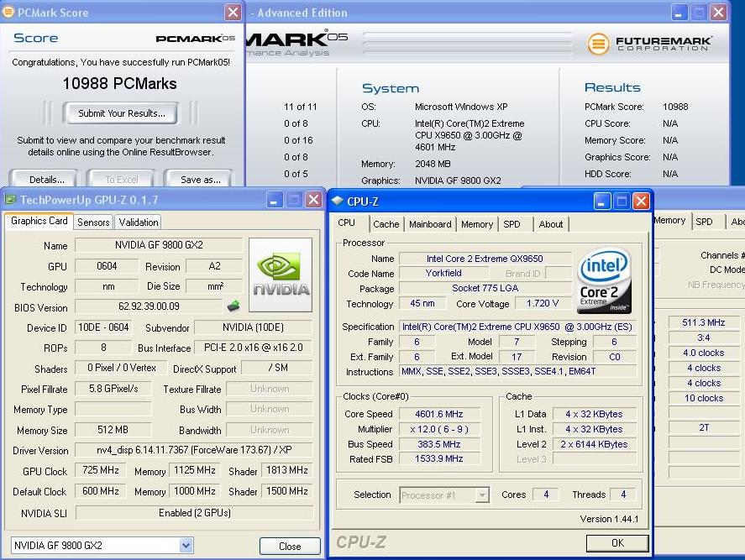The height and width of the screenshot is (560, 745).
Task: Click the Device ID value 10DE - 0604
Action: coord(103,327)
